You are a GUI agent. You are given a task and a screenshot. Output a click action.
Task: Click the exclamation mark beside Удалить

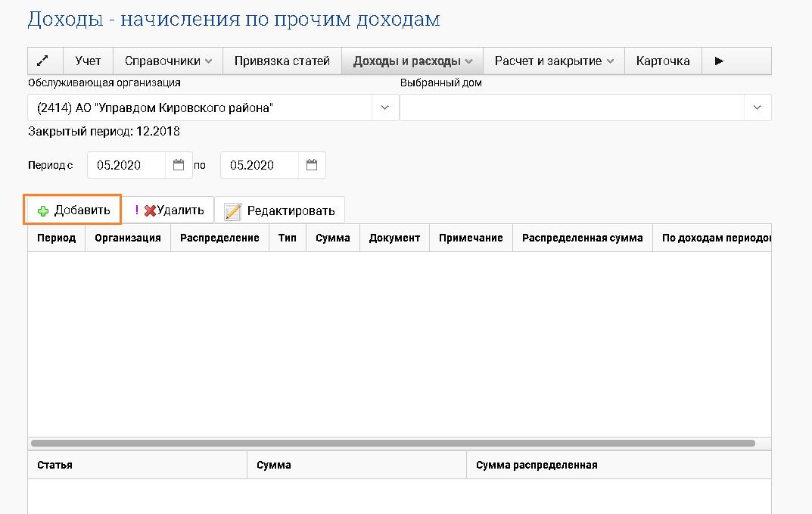pos(138,209)
